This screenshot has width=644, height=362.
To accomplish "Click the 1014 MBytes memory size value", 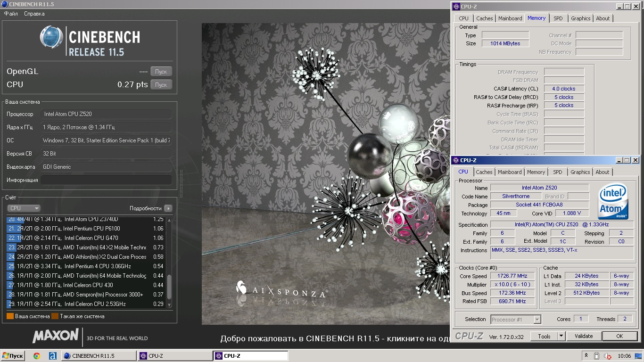I will coord(505,43).
